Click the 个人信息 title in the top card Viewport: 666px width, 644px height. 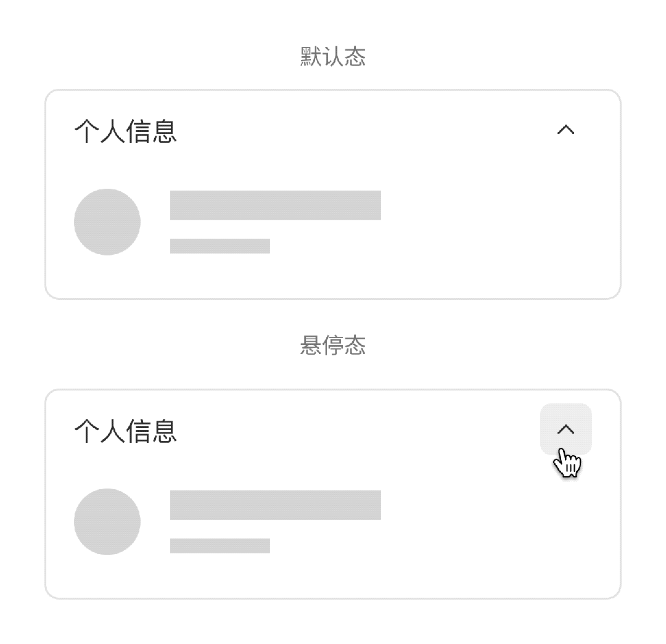click(x=126, y=133)
